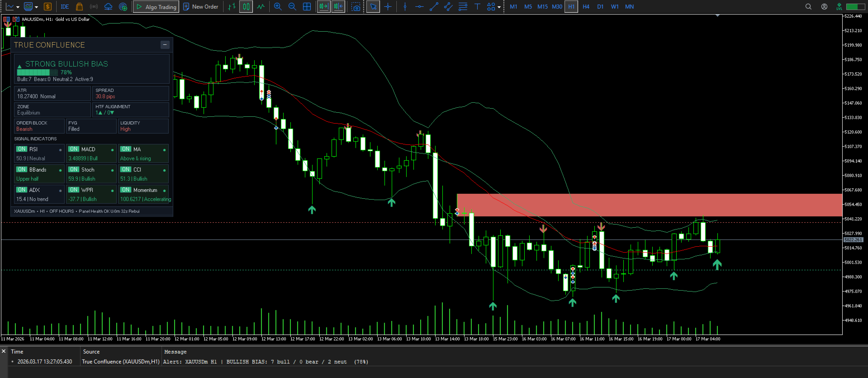868x378 pixels.
Task: Select the red order block zone
Action: click(x=649, y=205)
